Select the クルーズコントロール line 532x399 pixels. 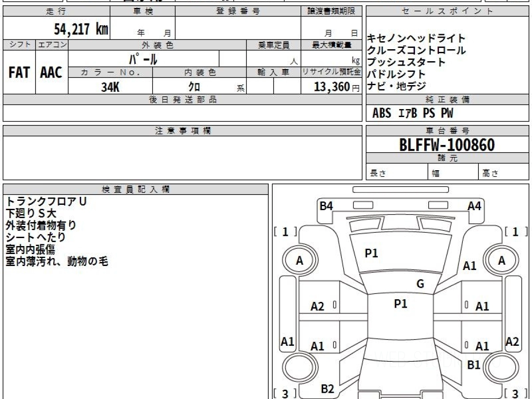416,51
